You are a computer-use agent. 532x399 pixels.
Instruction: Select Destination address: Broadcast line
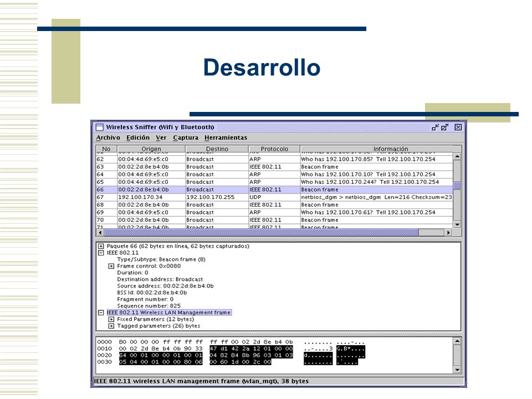pyautogui.click(x=160, y=279)
